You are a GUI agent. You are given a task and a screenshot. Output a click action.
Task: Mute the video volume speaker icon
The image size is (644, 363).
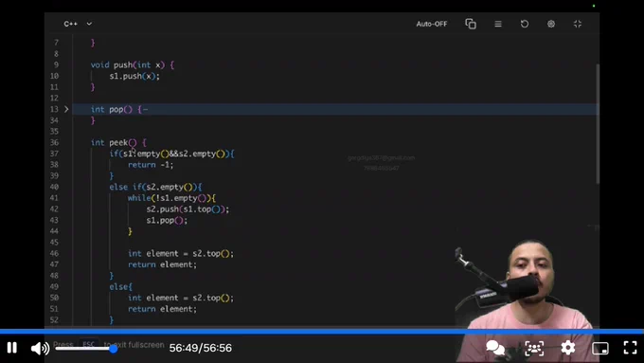click(x=40, y=348)
